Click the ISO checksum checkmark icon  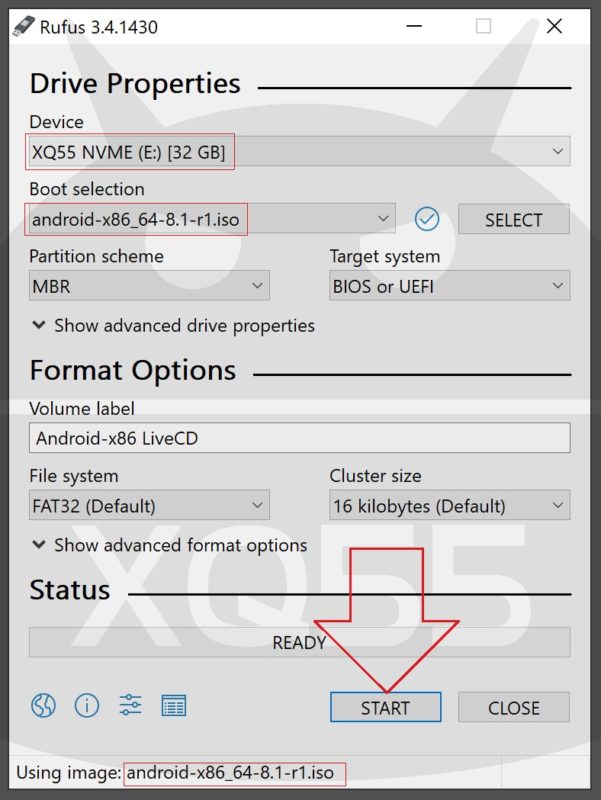(x=427, y=218)
